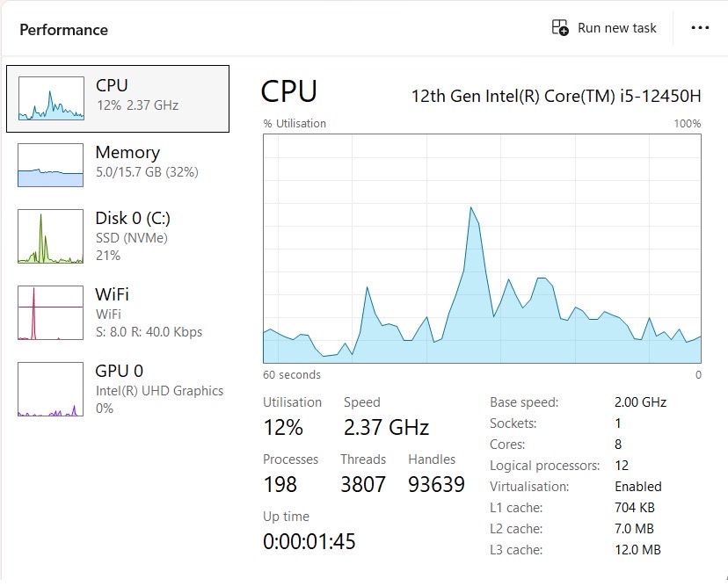
Task: Select the GPU 0 mini graph
Action: pos(50,389)
